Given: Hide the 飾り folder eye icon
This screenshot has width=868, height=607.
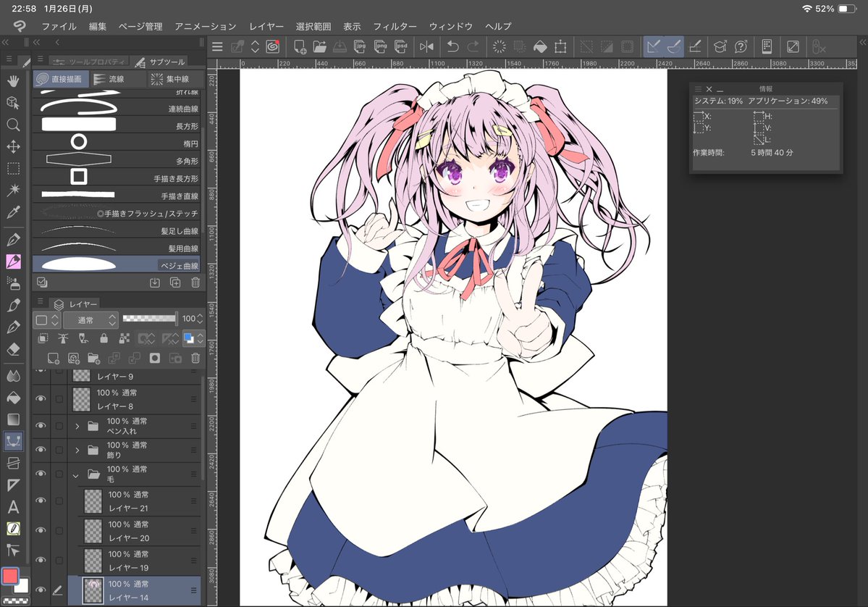Looking at the screenshot, I should pyautogui.click(x=41, y=450).
